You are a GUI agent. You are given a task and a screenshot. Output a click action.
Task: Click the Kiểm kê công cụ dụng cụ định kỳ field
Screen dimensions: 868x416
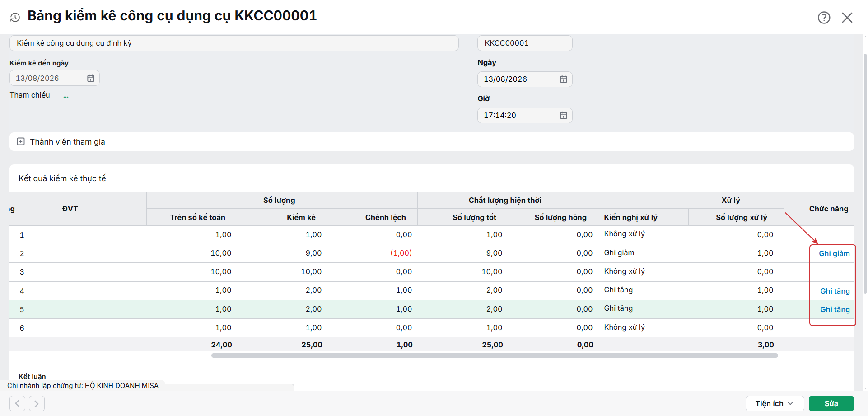coord(234,43)
